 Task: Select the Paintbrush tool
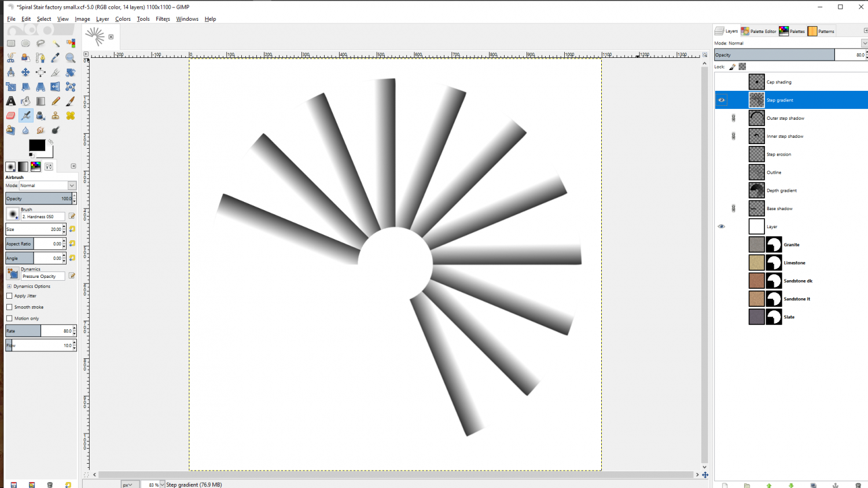[x=71, y=101]
